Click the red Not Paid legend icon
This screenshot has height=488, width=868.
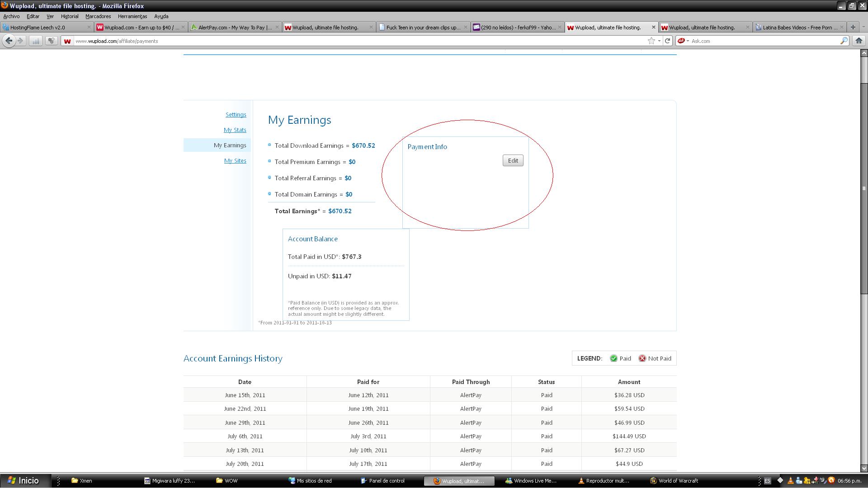(642, 358)
